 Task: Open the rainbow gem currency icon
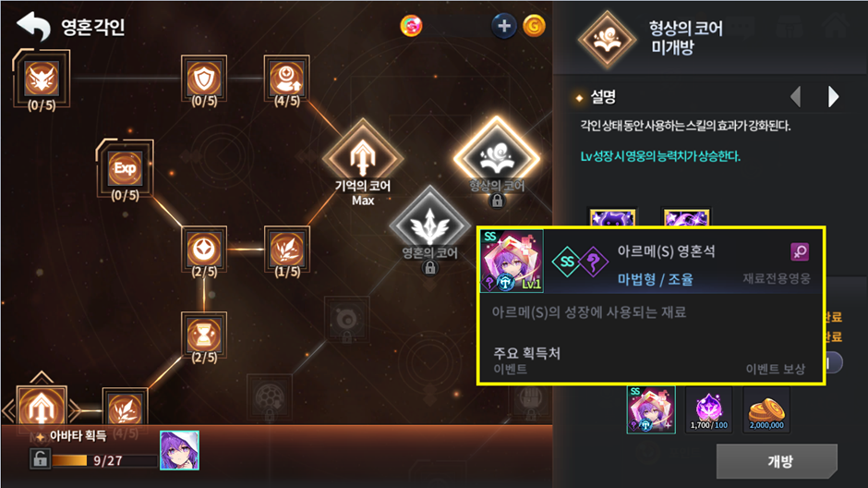411,26
